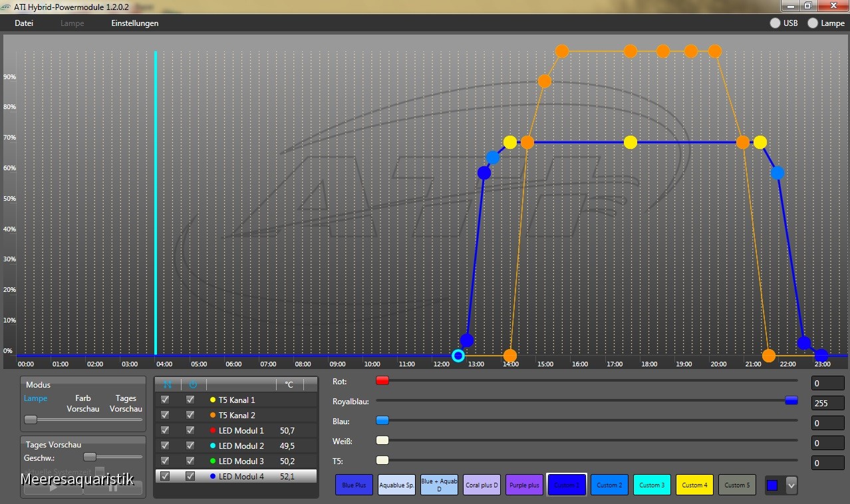Screen dimensions: 850x504
Task: Select the yellow point at 17:30 on the blue line
Action: pyautogui.click(x=631, y=142)
